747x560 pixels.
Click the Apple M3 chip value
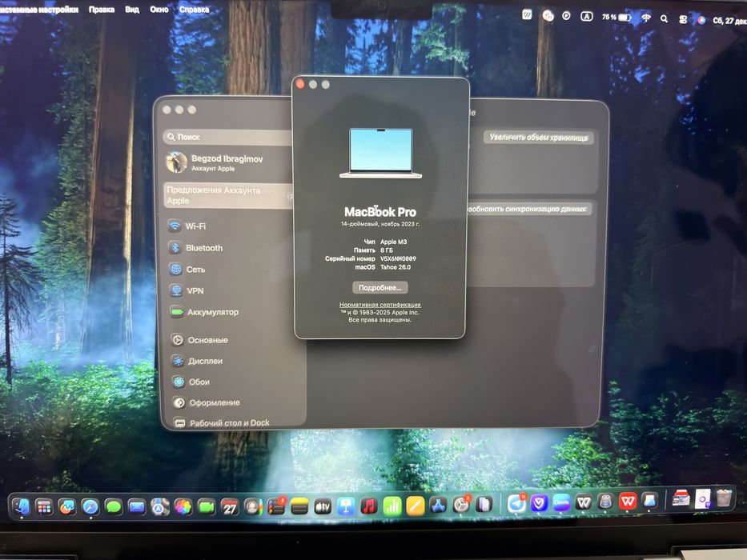(x=393, y=242)
